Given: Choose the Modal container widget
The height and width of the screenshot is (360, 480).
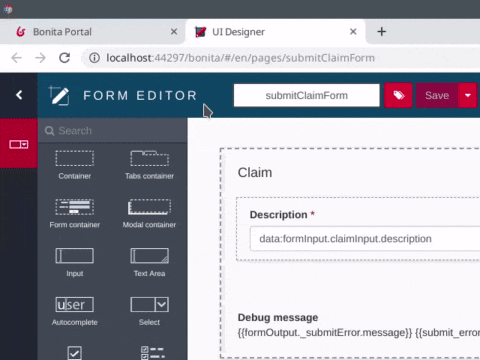Looking at the screenshot, I should [x=149, y=213].
